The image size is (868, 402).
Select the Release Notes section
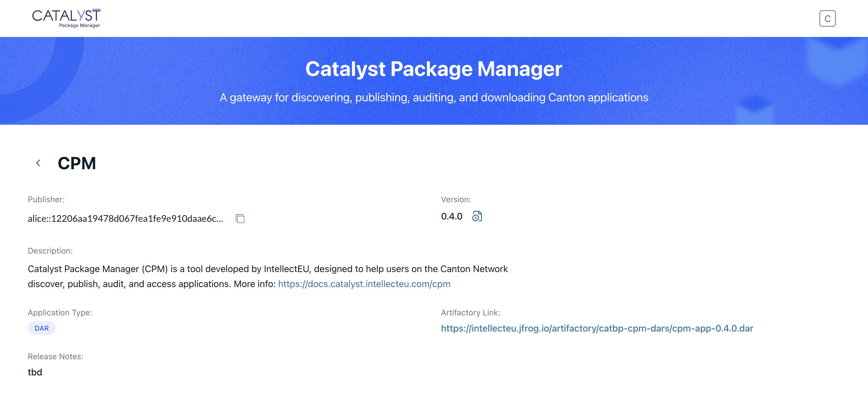(55, 356)
